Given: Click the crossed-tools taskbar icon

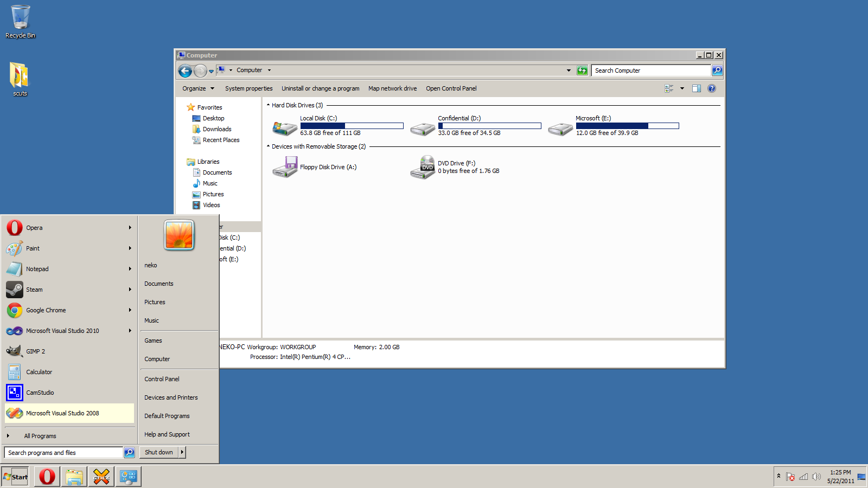Looking at the screenshot, I should pyautogui.click(x=101, y=477).
